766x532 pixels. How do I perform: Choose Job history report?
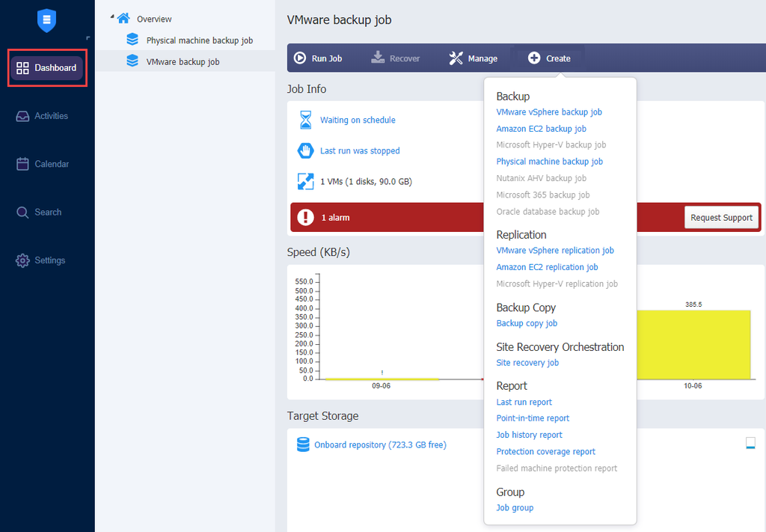(x=529, y=435)
